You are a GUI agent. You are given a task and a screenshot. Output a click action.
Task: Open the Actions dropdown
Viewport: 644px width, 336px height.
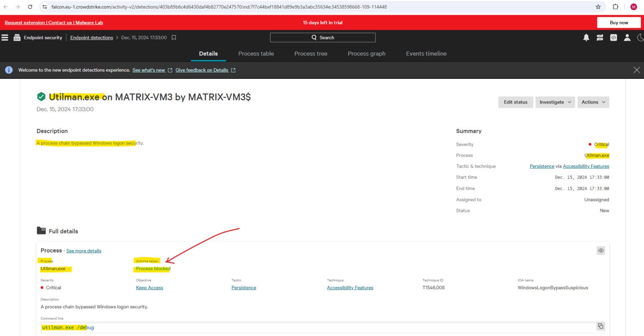tap(593, 102)
